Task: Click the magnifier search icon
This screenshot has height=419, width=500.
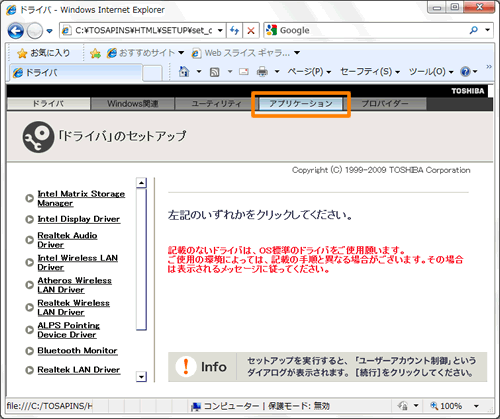Action: (x=473, y=30)
